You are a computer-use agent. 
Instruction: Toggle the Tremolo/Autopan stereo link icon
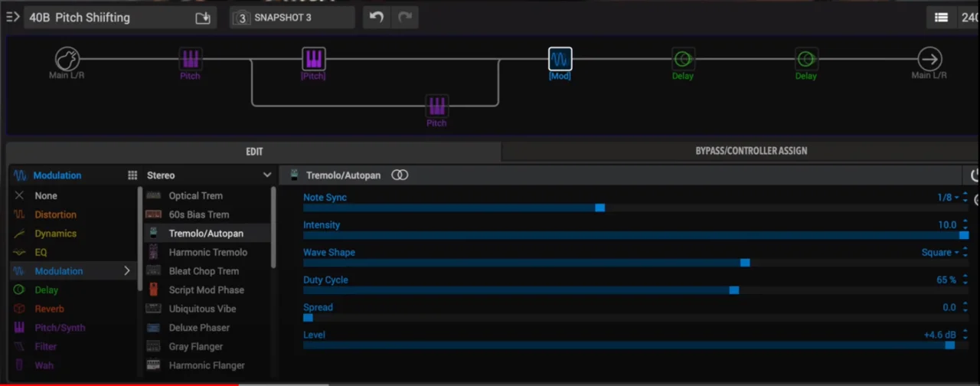coord(400,175)
